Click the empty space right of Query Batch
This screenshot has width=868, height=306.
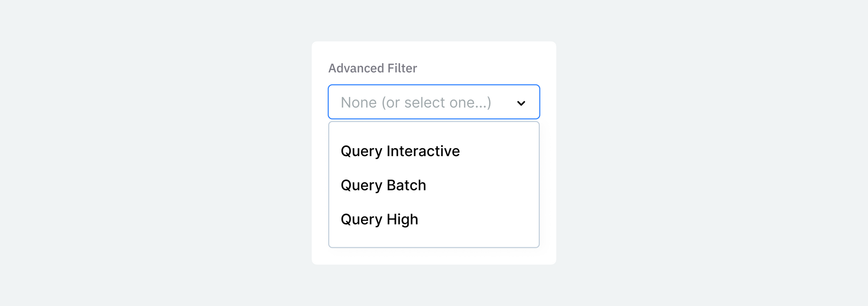point(482,185)
